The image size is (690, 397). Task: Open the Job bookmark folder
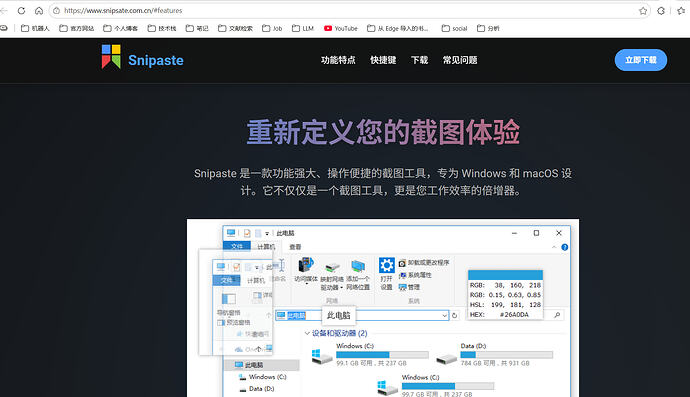pyautogui.click(x=272, y=28)
